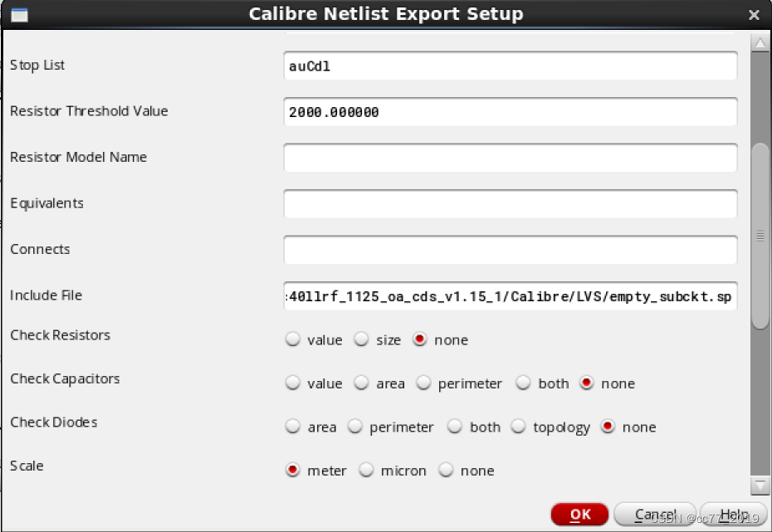Screen dimensions: 772x532
Task: Focus the Resistor Threshold Value field
Action: click(x=510, y=112)
